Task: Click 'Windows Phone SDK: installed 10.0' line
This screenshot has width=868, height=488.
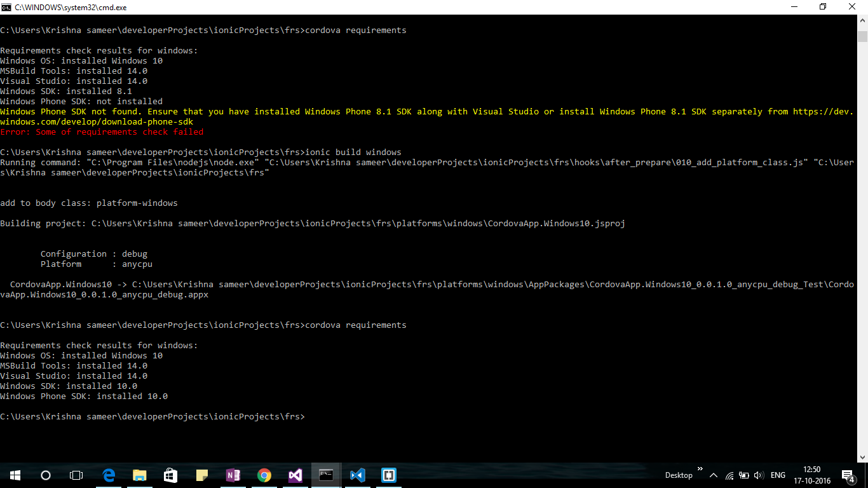Action: pyautogui.click(x=84, y=396)
